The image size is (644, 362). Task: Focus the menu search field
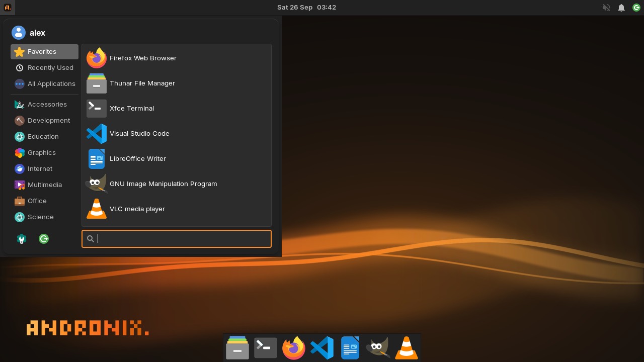(177, 239)
